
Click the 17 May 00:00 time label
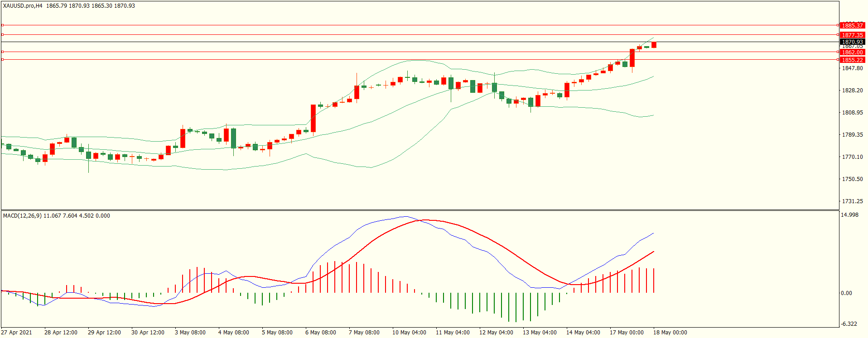pyautogui.click(x=627, y=333)
